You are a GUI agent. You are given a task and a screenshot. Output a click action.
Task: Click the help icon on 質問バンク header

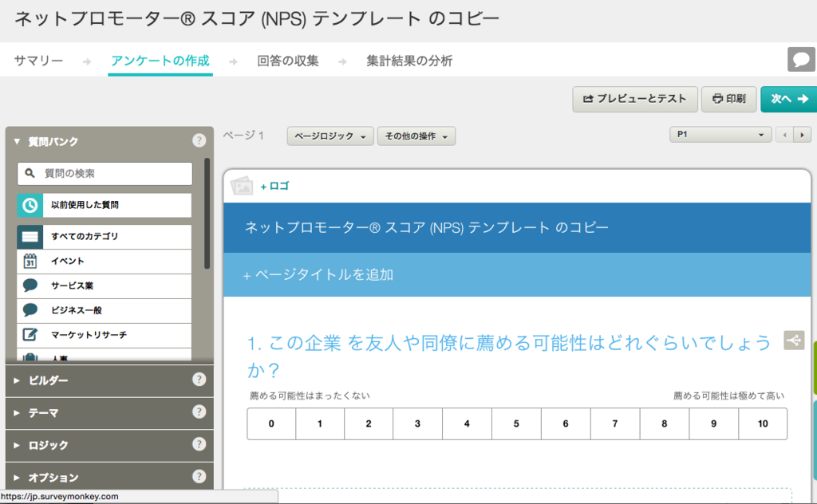point(199,140)
